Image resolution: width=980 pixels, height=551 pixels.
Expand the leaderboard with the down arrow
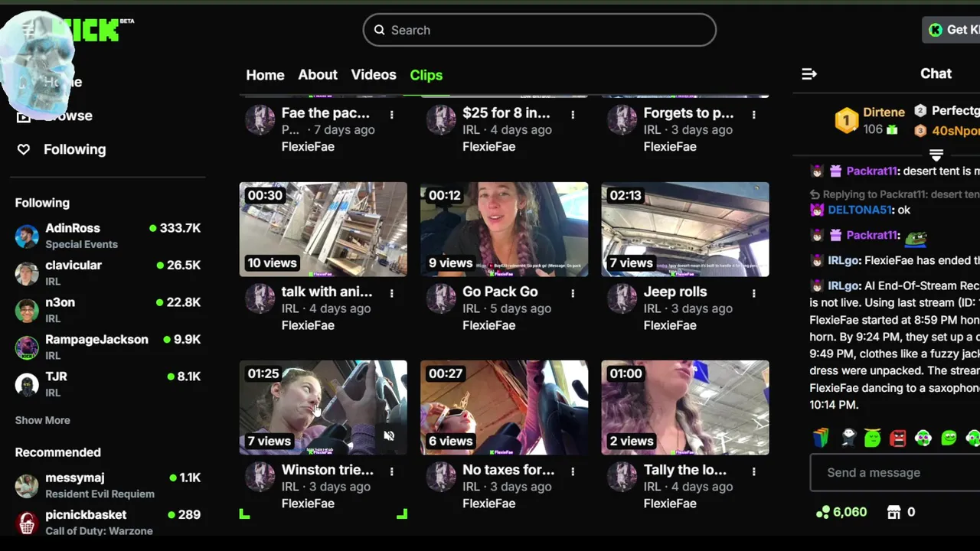click(x=936, y=155)
